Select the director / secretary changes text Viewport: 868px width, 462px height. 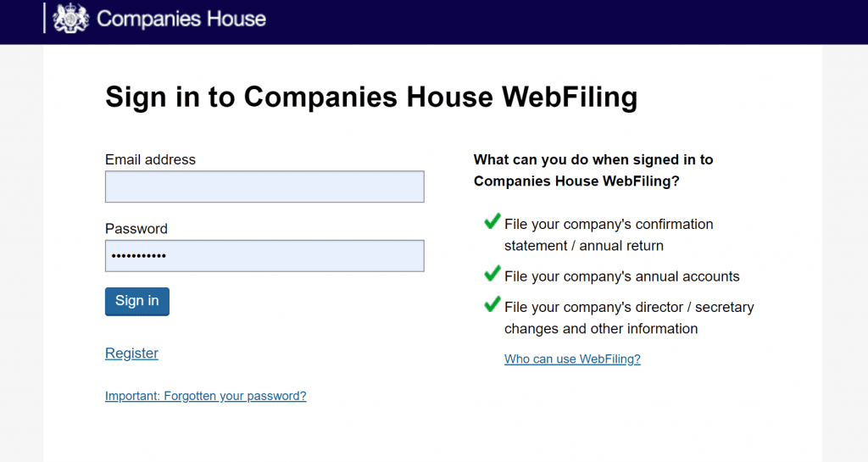coord(628,318)
